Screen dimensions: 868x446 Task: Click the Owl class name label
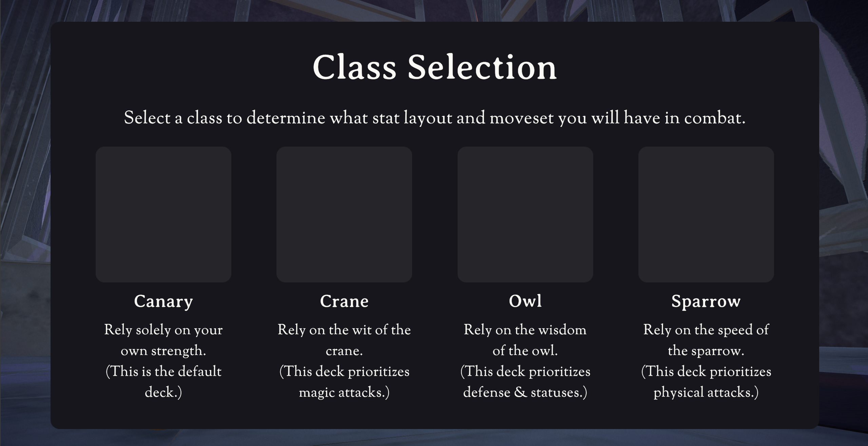(x=525, y=301)
